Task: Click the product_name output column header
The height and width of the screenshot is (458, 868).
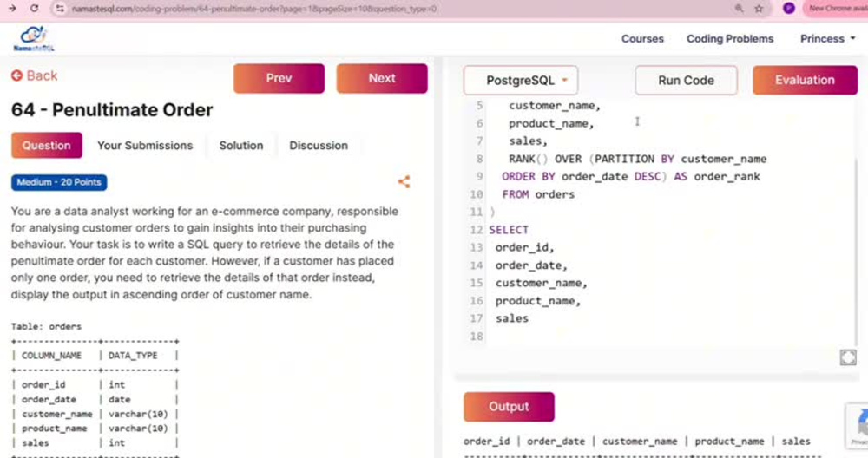Action: tap(729, 442)
